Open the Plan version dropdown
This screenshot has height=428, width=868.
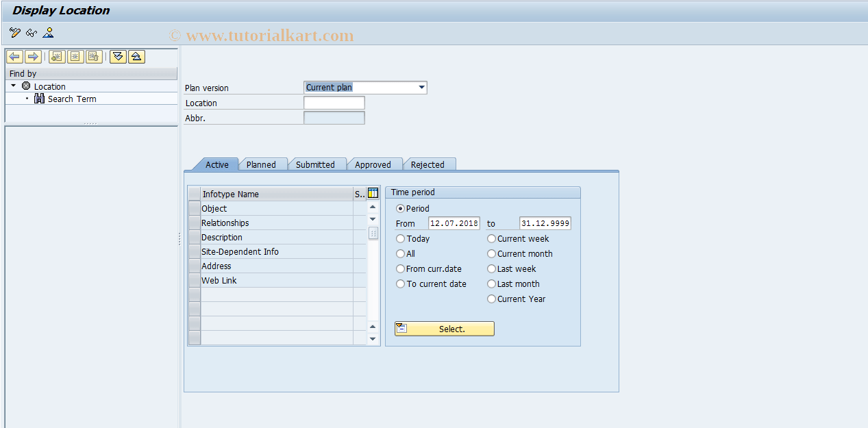point(420,87)
